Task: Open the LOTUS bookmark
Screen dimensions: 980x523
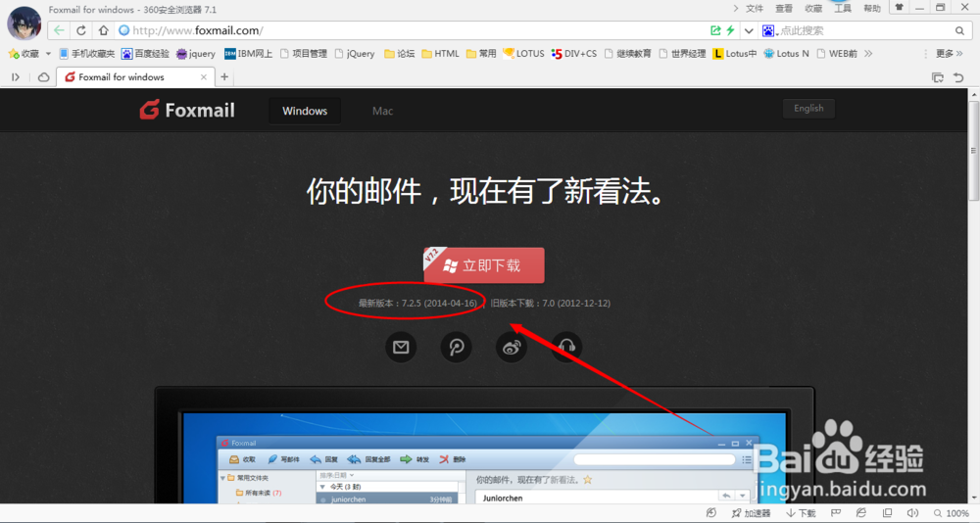Action: coord(523,54)
